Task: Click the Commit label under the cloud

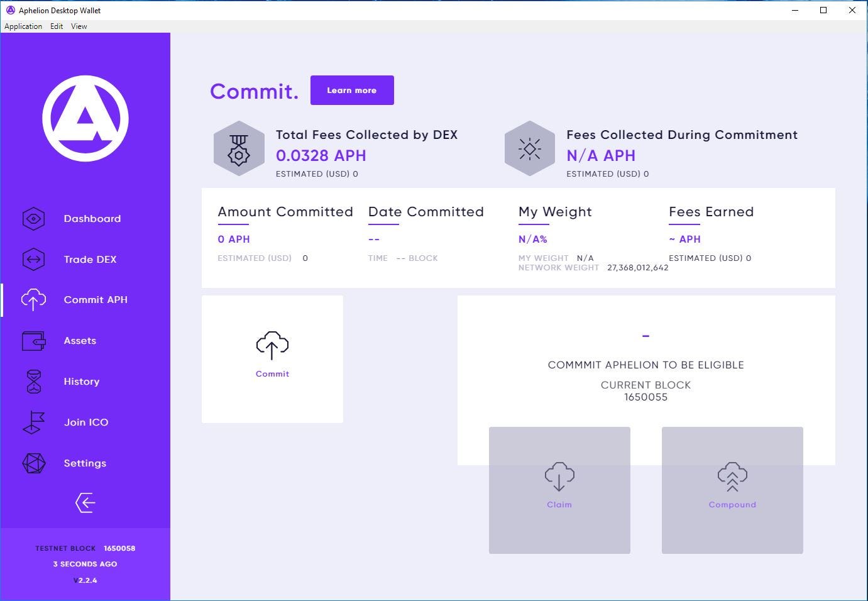Action: click(x=272, y=373)
